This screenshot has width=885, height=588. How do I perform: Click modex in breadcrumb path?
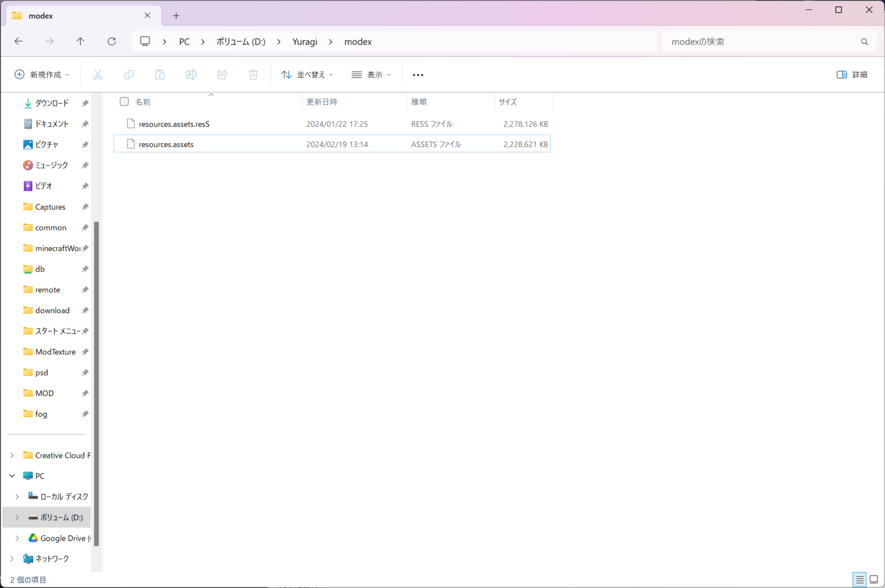(x=358, y=42)
